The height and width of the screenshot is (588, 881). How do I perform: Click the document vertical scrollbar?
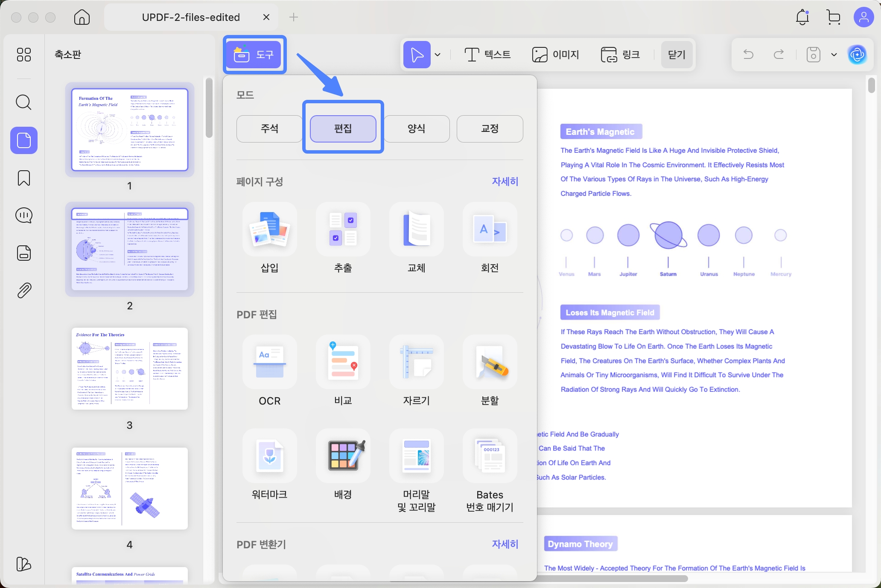(871, 85)
